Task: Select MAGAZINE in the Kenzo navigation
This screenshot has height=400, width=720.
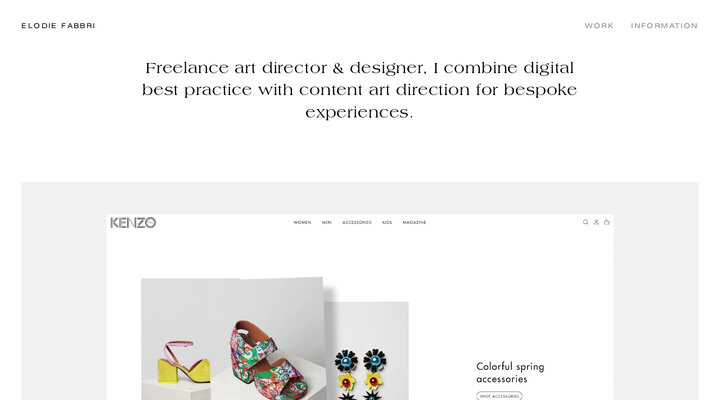Action: (x=414, y=222)
